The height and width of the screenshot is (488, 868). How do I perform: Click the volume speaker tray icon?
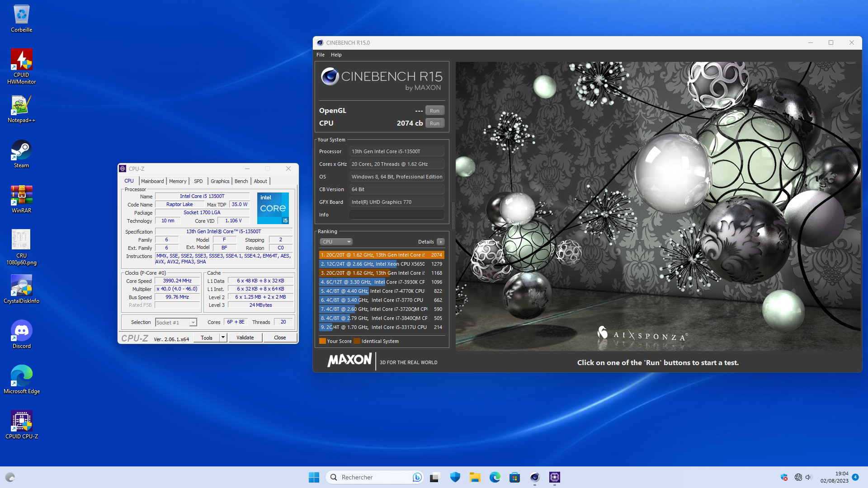coord(809,477)
